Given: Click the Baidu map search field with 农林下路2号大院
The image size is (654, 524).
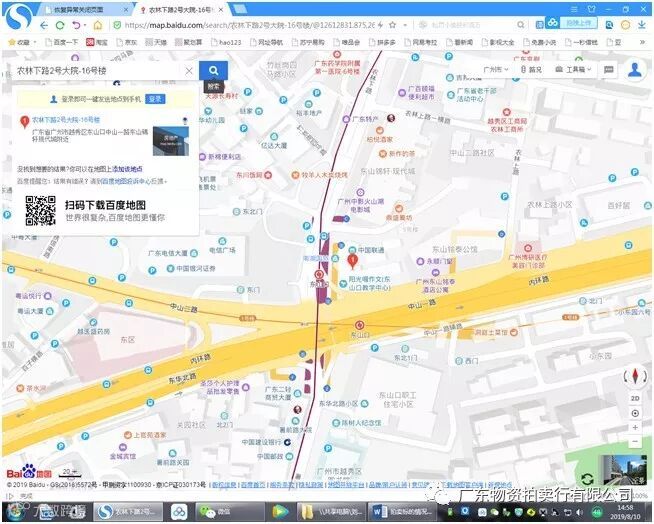Looking at the screenshot, I should pyautogui.click(x=98, y=71).
